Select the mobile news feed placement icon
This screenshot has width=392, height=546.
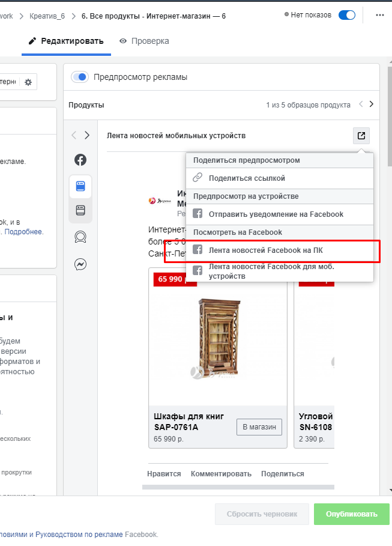pyautogui.click(x=80, y=186)
